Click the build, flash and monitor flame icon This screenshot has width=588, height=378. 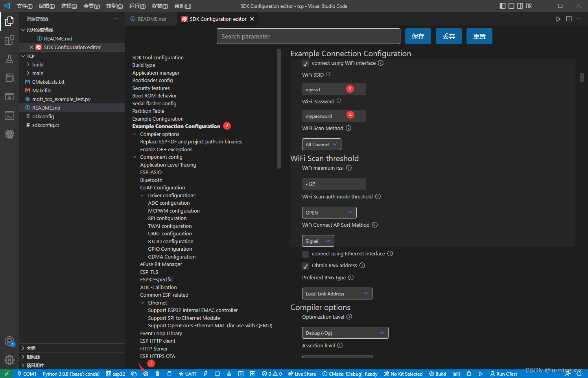(229, 374)
